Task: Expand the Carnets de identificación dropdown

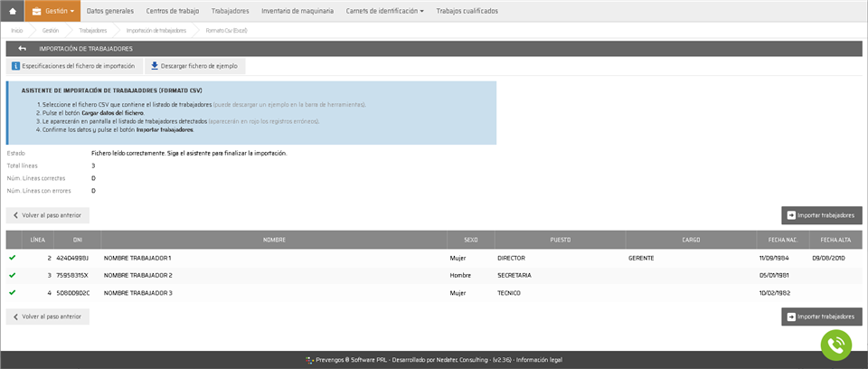Action: point(384,11)
